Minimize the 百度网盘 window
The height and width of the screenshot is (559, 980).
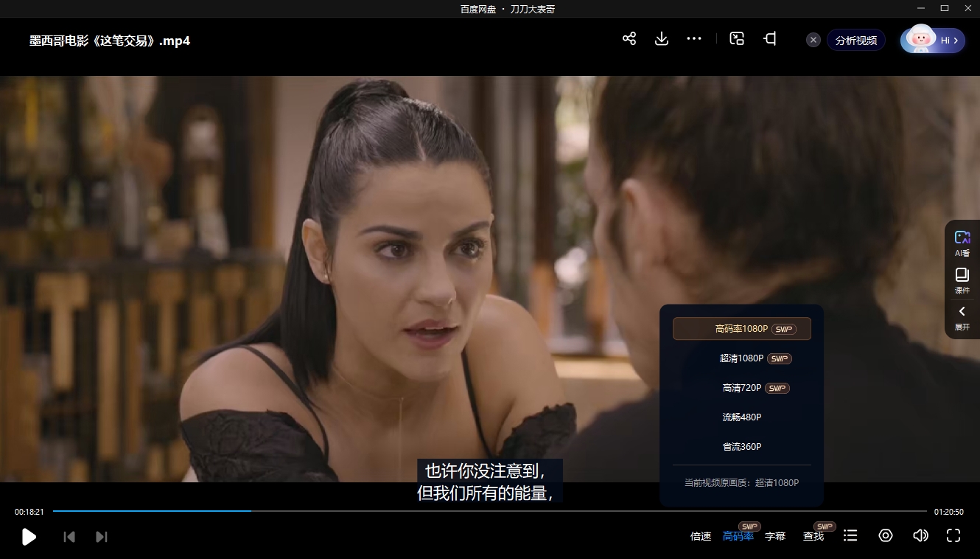(921, 8)
